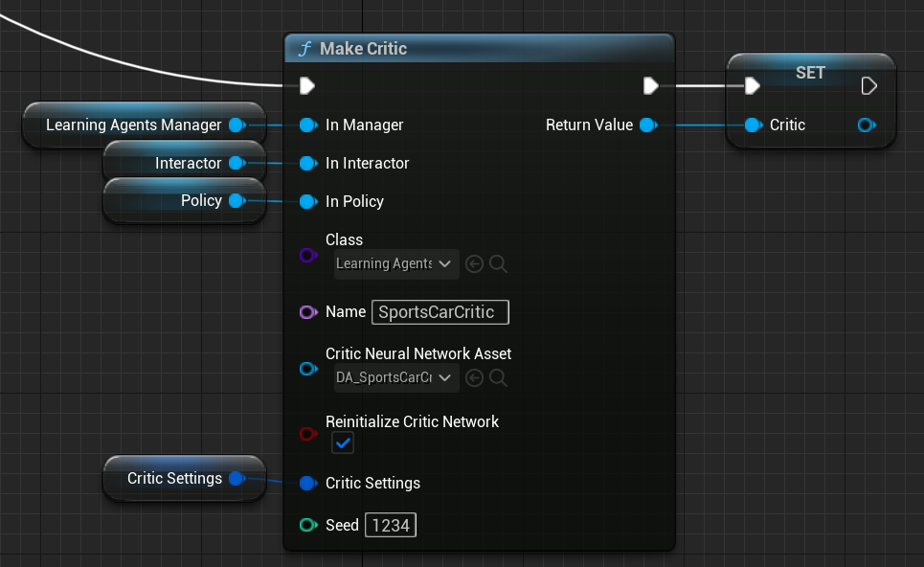Screen dimensions: 924x567
Task: Click the Name input pin
Action: [308, 312]
